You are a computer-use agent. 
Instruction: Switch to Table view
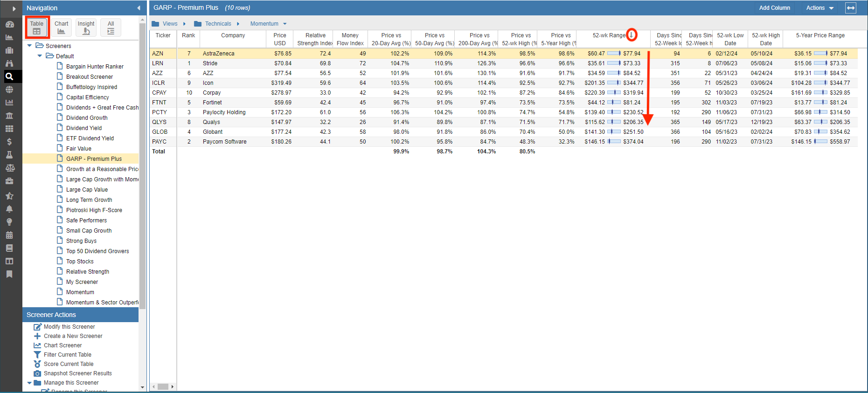coord(37,28)
